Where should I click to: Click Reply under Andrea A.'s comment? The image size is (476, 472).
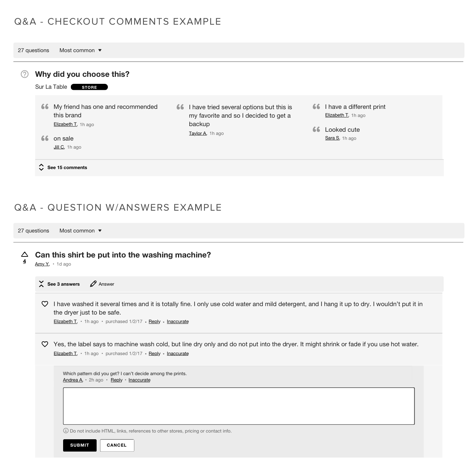tap(116, 380)
